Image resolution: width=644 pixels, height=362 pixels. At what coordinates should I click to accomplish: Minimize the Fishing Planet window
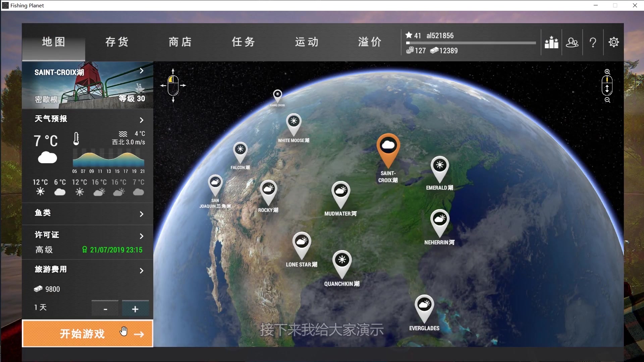[596, 5]
